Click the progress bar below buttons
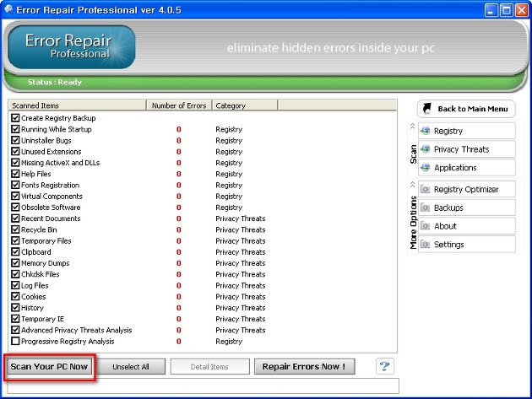This screenshot has height=399, width=532. (203, 386)
